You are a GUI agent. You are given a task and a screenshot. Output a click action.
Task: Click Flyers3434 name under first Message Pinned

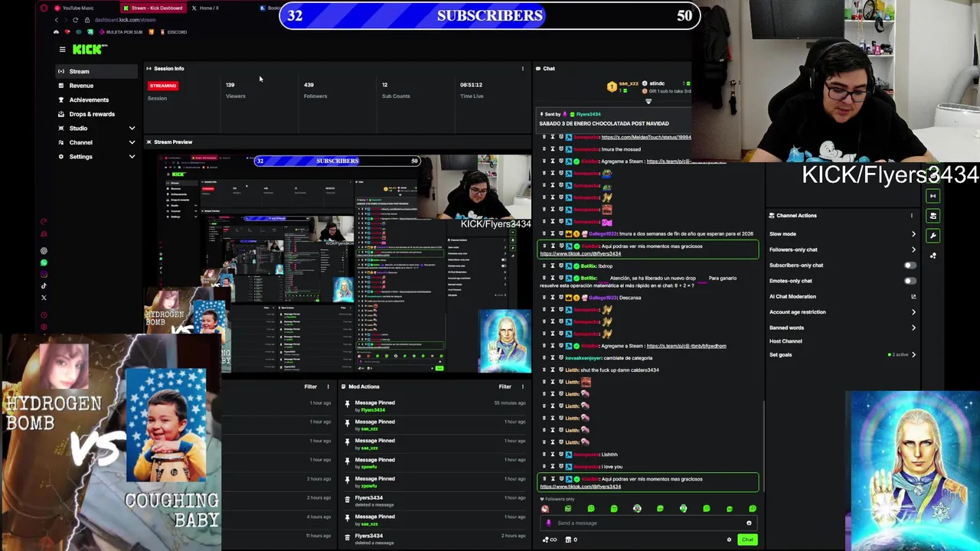tap(373, 410)
